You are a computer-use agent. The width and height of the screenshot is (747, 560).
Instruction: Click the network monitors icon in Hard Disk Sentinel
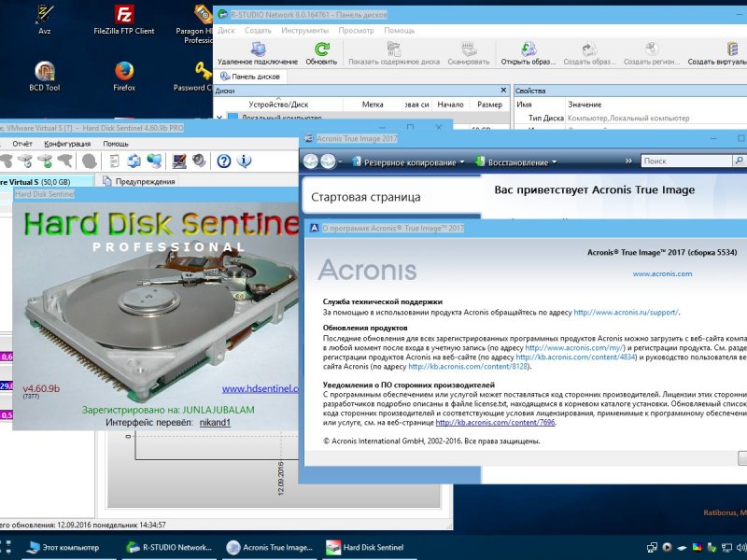click(154, 161)
